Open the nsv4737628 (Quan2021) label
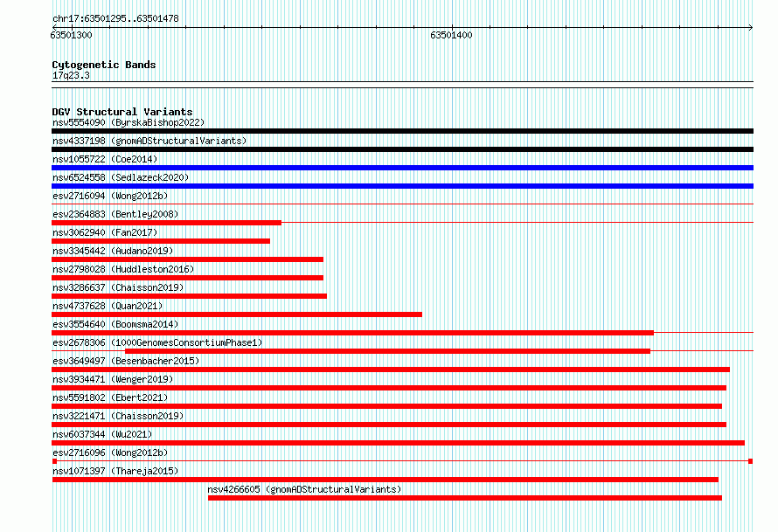The width and height of the screenshot is (778, 532). click(108, 306)
